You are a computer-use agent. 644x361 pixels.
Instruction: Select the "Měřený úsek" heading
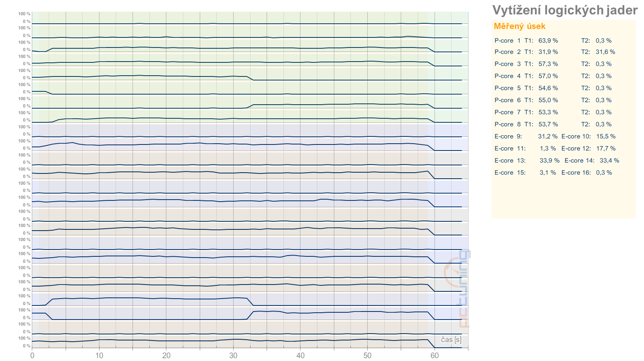click(520, 26)
